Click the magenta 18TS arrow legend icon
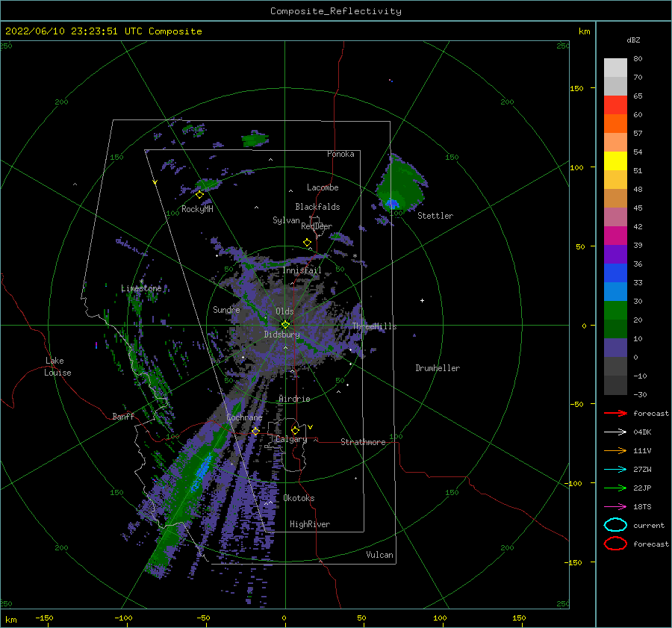This screenshot has width=672, height=628. [x=615, y=507]
